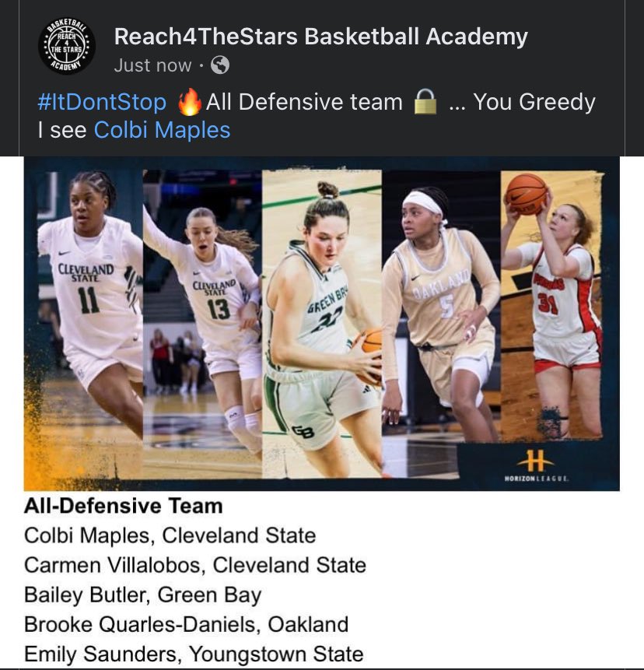The height and width of the screenshot is (670, 644).
Task: Click the 'Just now' timestamp
Action: click(x=152, y=65)
